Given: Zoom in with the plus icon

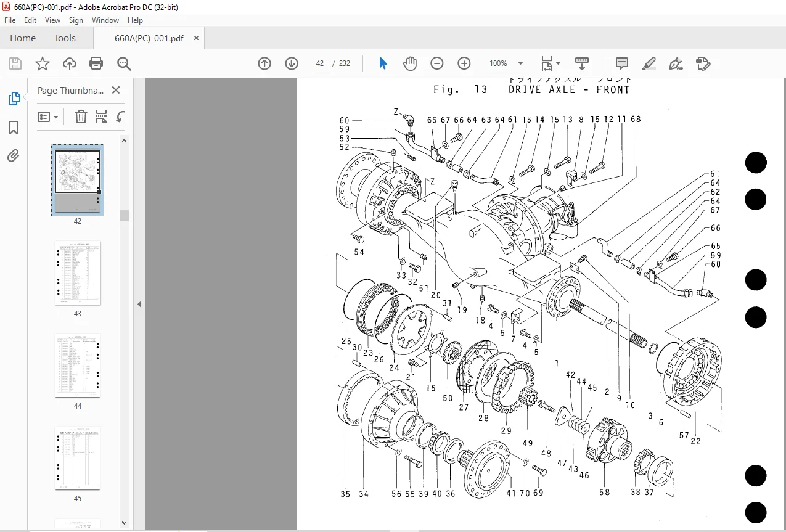Looking at the screenshot, I should 464,63.
